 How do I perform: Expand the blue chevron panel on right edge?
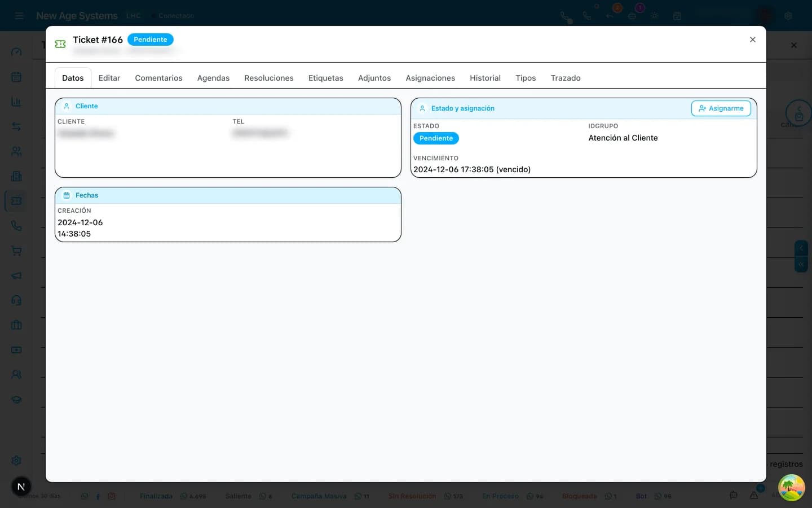tap(801, 248)
